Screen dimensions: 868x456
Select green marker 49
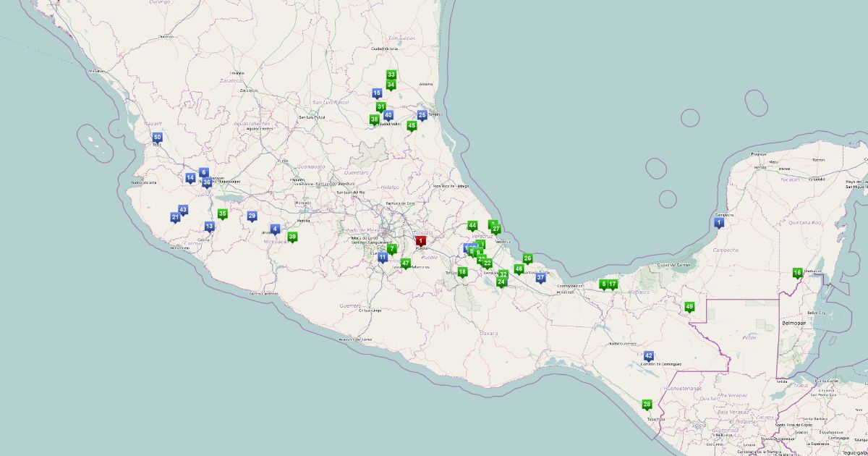click(689, 307)
